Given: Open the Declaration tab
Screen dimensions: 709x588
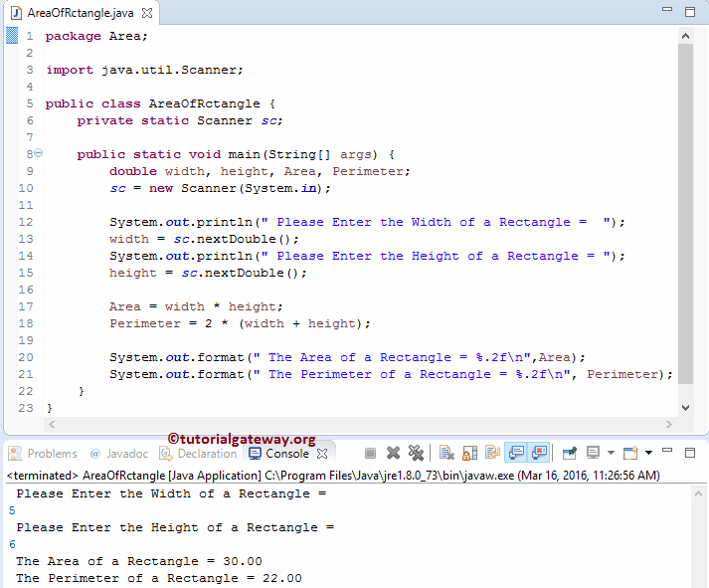Looking at the screenshot, I should pyautogui.click(x=199, y=454).
